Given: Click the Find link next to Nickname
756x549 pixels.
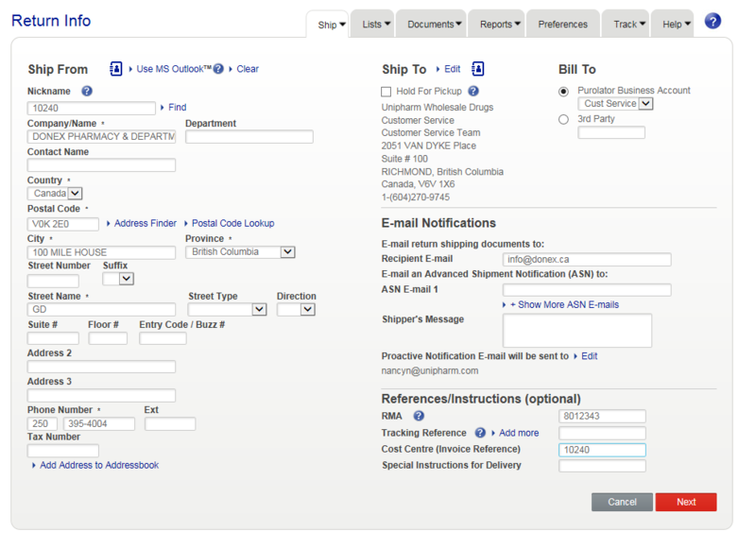Looking at the screenshot, I should click(177, 108).
